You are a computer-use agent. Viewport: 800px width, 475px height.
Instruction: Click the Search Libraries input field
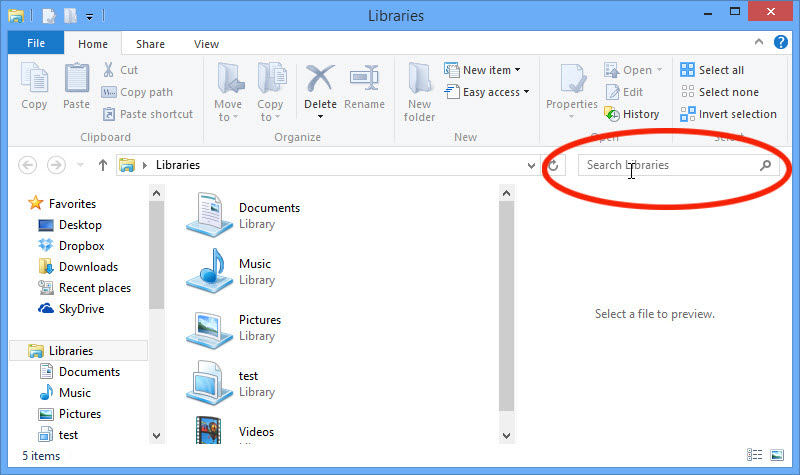point(679,165)
